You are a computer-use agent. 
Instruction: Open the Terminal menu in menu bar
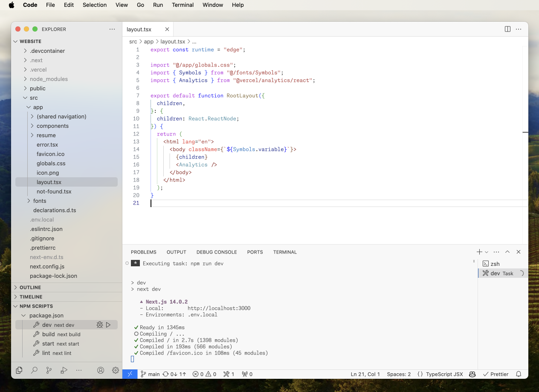coord(183,5)
